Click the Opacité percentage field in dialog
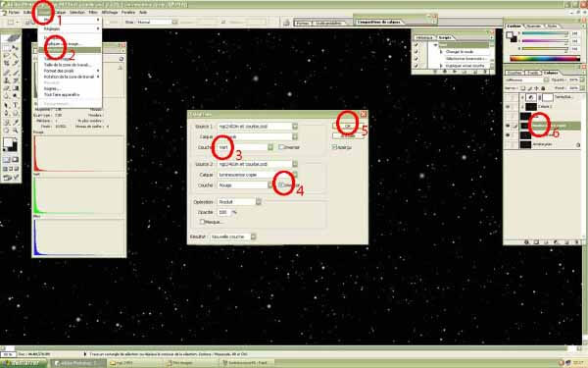 pos(223,212)
